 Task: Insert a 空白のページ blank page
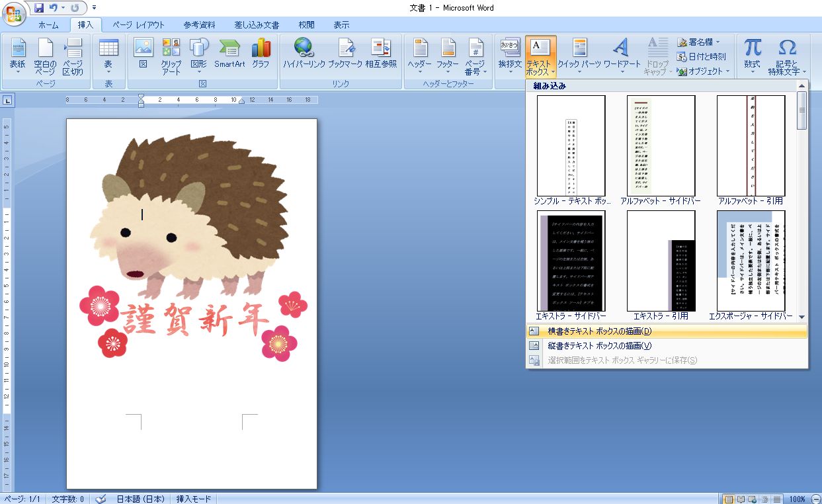click(45, 56)
